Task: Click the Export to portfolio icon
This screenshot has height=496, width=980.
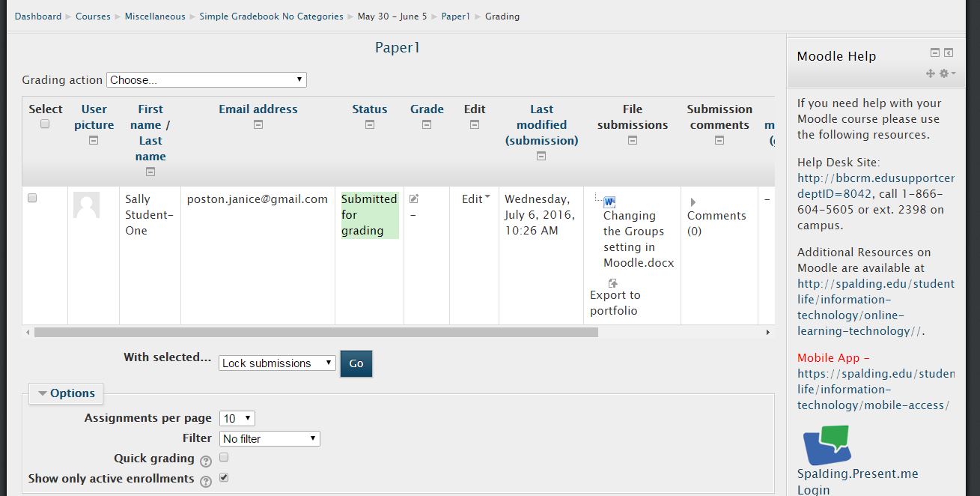Action: tap(613, 282)
